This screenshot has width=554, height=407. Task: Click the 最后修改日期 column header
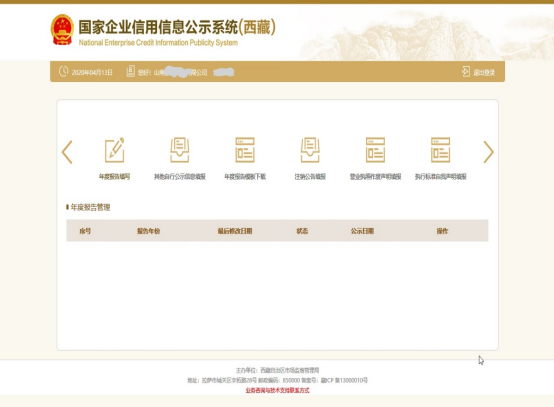pyautogui.click(x=235, y=231)
